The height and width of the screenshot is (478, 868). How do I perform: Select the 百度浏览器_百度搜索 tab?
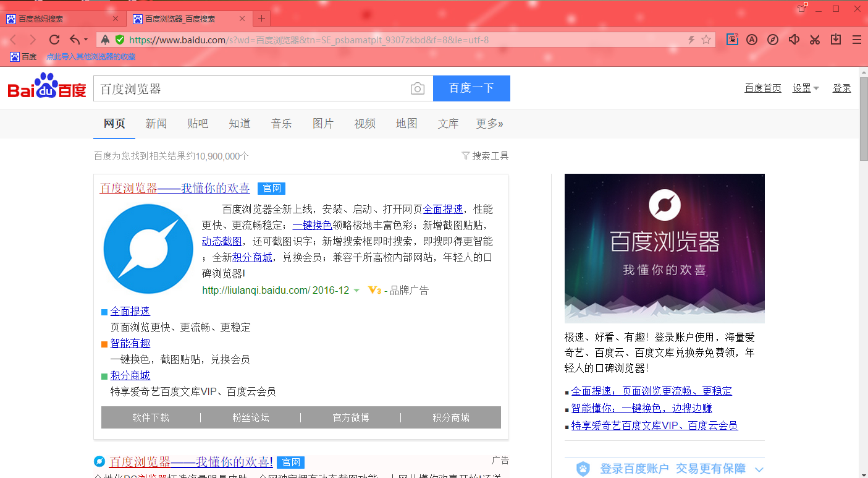point(190,19)
